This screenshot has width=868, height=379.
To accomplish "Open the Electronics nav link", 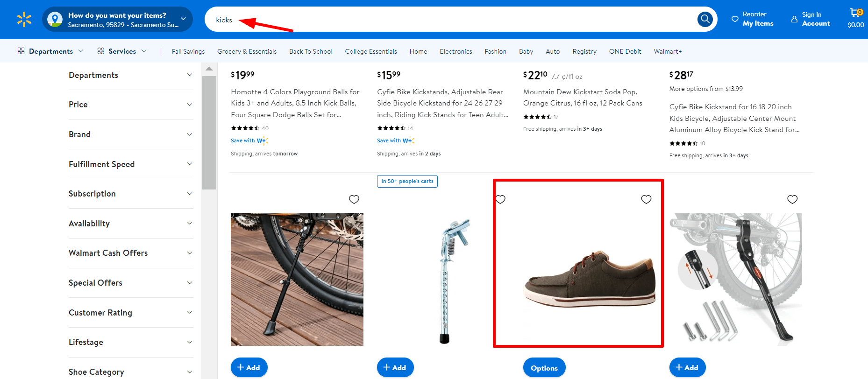I will (455, 51).
